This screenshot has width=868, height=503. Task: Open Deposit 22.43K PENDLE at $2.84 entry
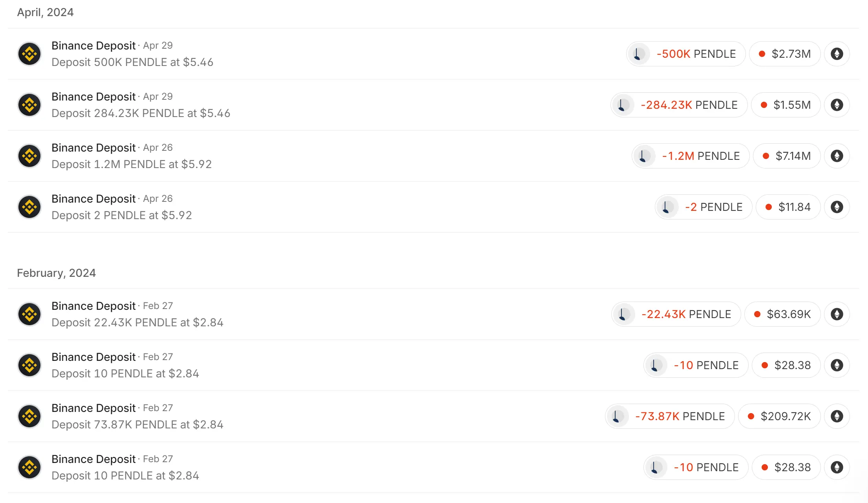[137, 322]
